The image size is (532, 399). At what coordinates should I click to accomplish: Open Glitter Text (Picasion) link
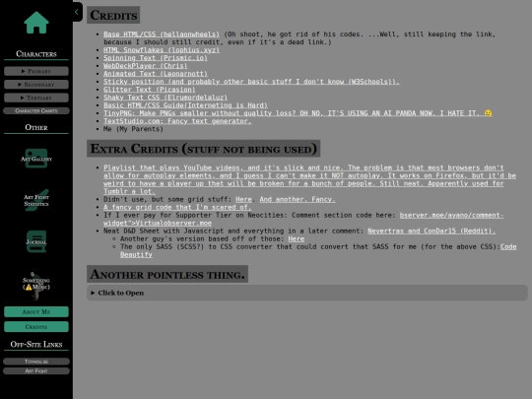coord(150,90)
